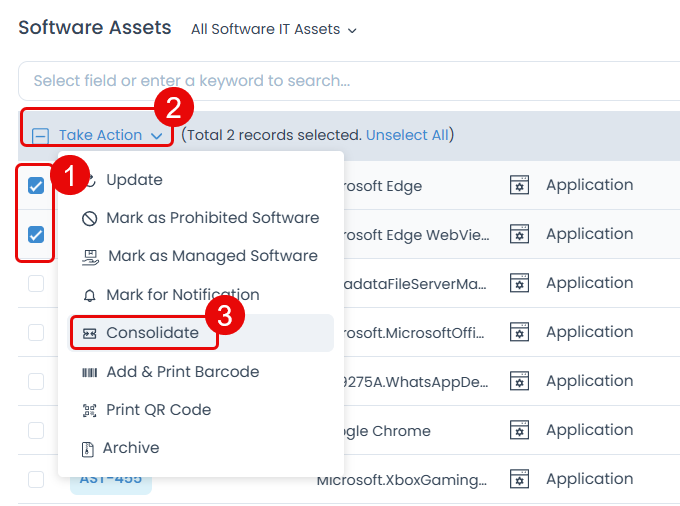Click the Application type icon beside Google Chrome
Screen dimensions: 680x506
518,431
